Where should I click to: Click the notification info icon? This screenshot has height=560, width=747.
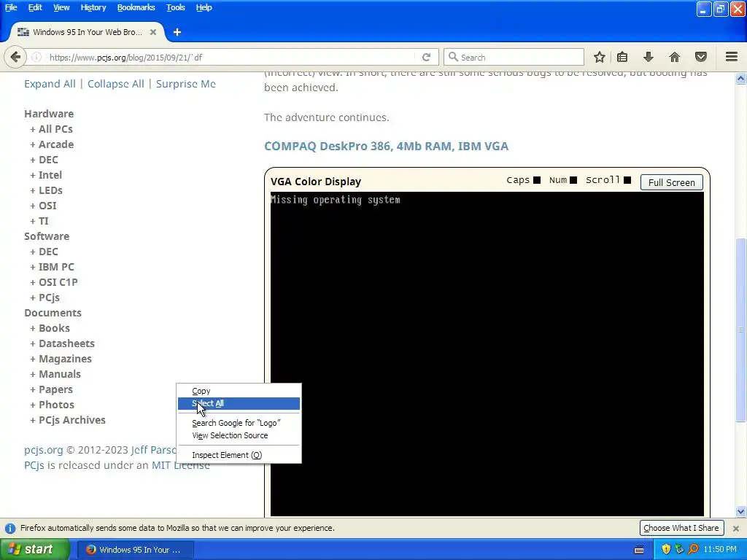[x=10, y=528]
